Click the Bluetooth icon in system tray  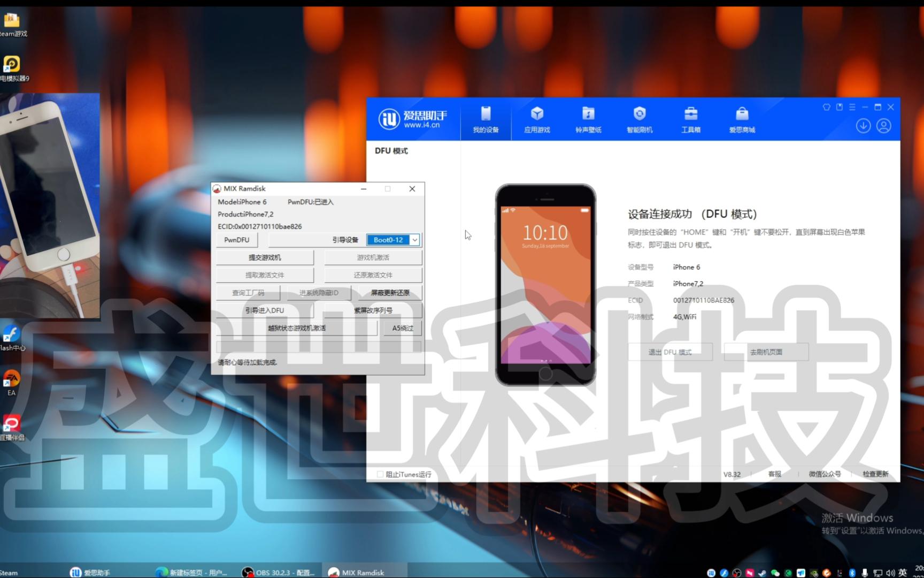point(852,573)
